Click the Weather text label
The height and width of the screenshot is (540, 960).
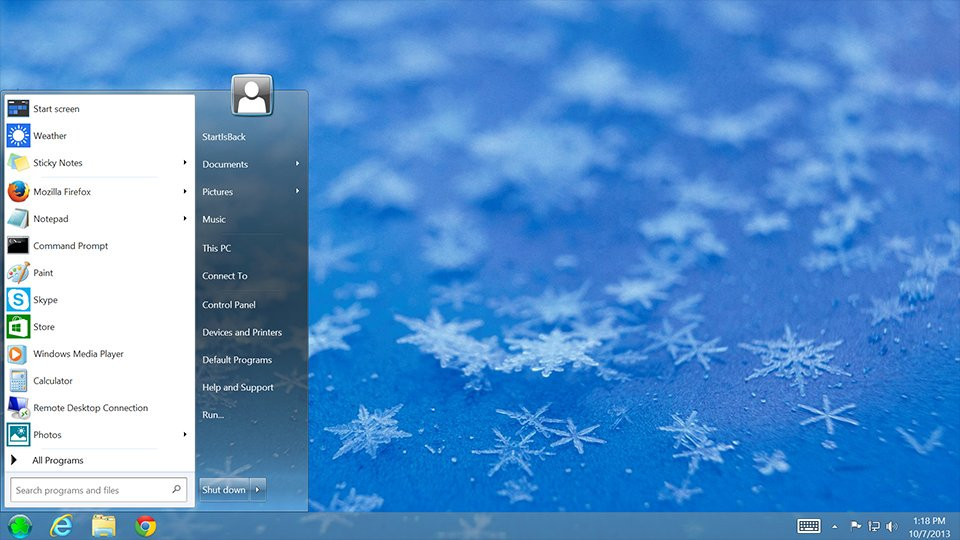tap(50, 135)
